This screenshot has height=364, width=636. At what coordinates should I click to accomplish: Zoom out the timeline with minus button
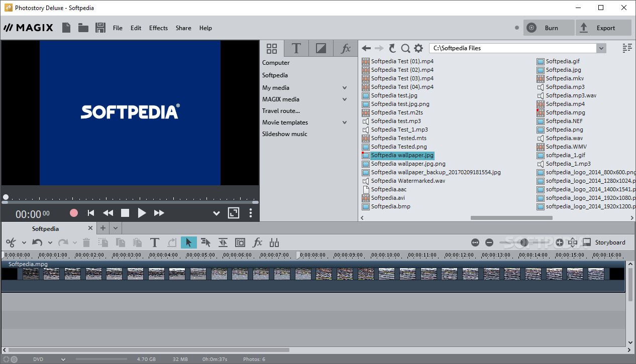point(489,242)
